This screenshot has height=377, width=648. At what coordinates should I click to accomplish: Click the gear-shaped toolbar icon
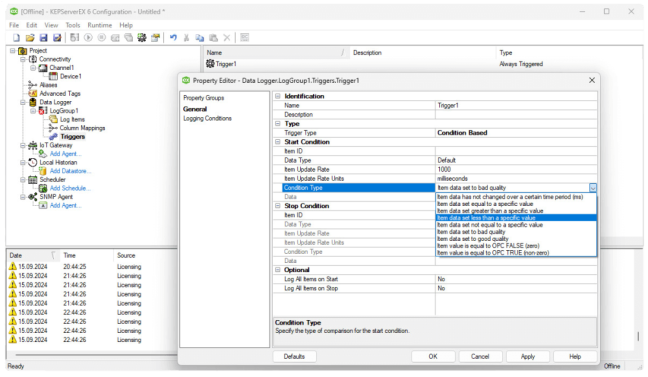pos(142,38)
